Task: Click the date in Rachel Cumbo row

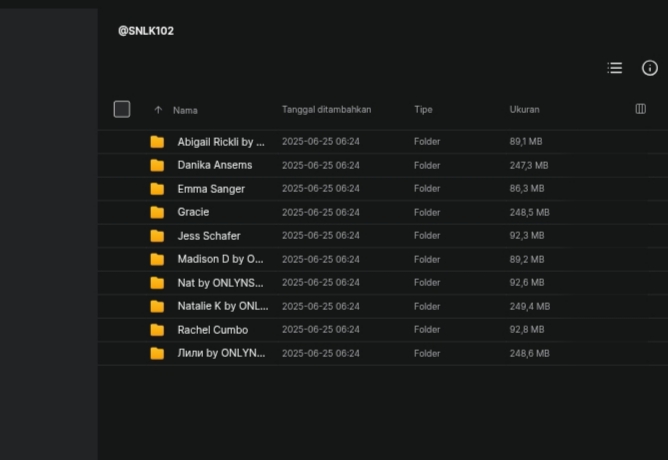Action: (321, 329)
